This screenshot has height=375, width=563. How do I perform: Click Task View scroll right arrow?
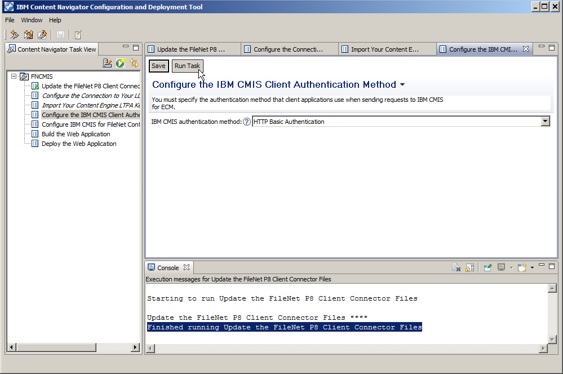tap(135, 347)
